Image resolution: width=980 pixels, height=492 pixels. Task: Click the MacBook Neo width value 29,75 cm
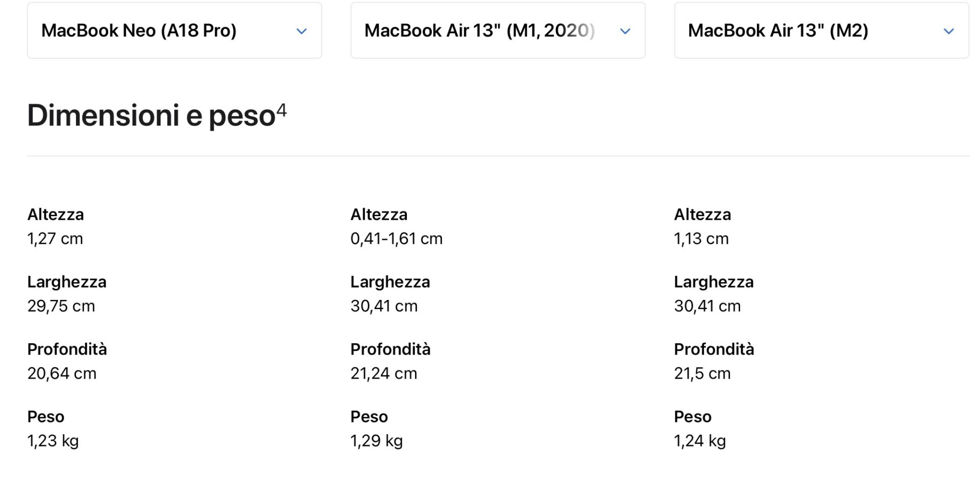click(61, 306)
